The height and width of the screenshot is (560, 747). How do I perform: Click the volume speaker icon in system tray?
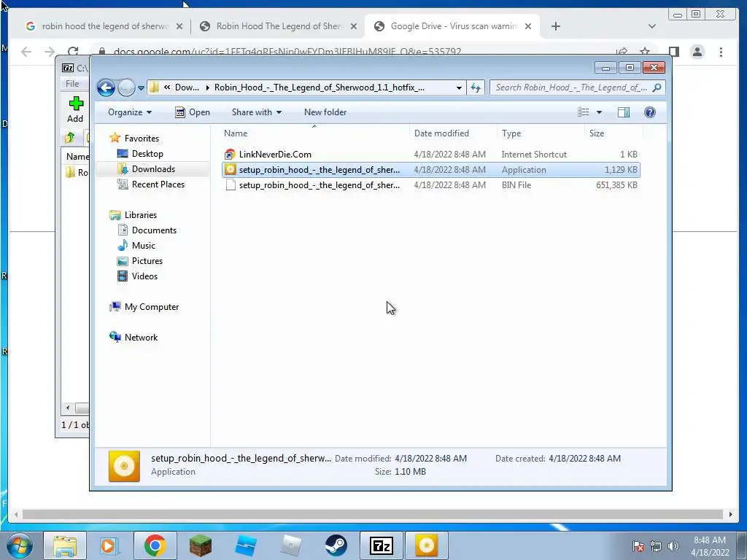click(673, 546)
